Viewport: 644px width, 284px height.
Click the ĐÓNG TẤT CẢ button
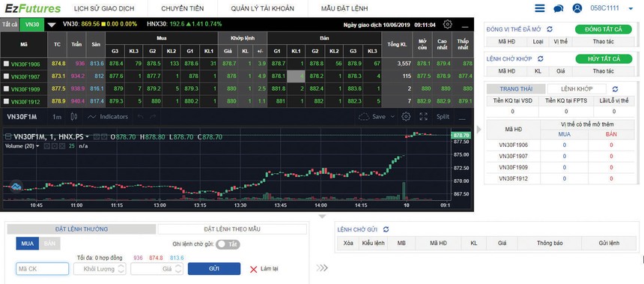pos(604,29)
